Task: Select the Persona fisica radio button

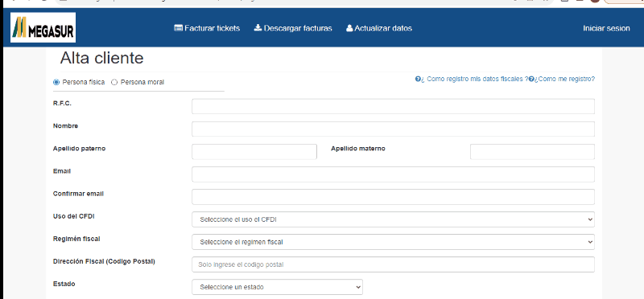Action: pyautogui.click(x=56, y=82)
